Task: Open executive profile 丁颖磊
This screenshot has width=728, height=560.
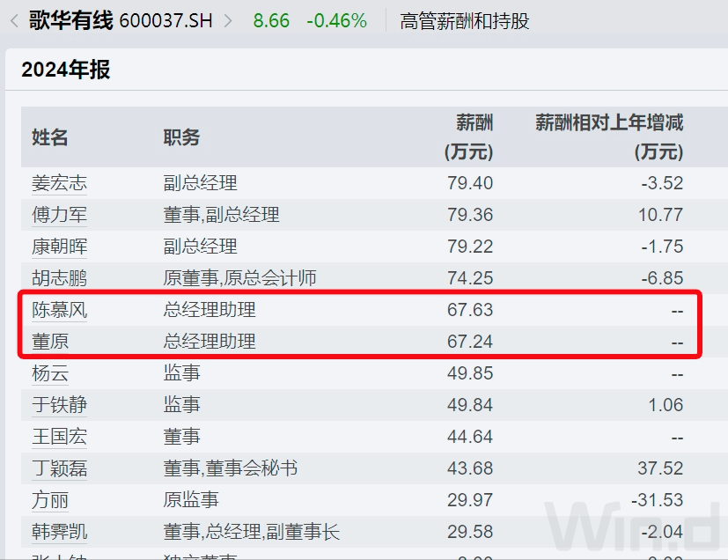Action: pyautogui.click(x=59, y=468)
